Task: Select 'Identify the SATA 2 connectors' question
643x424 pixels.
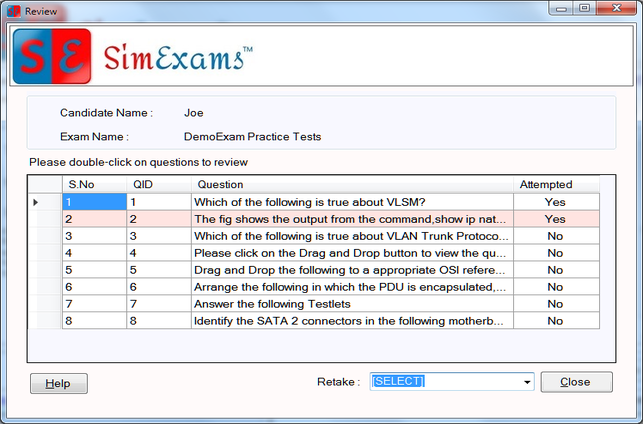Action: (x=352, y=321)
